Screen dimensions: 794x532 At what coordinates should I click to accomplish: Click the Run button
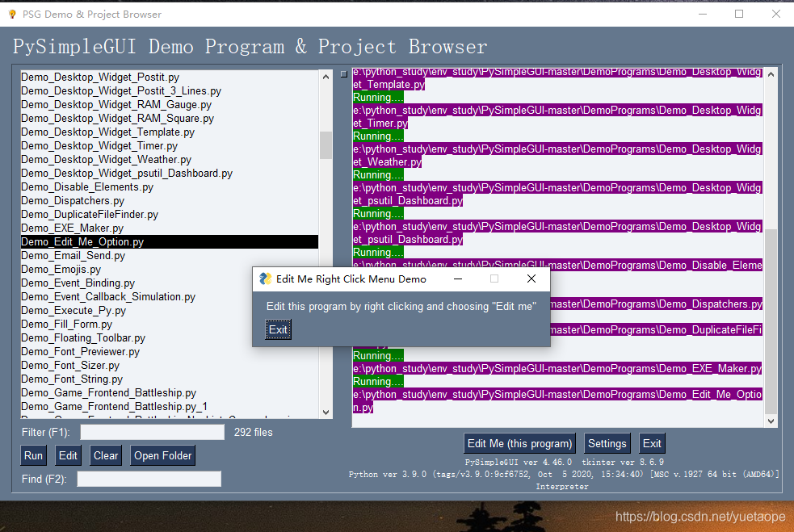[x=33, y=455]
